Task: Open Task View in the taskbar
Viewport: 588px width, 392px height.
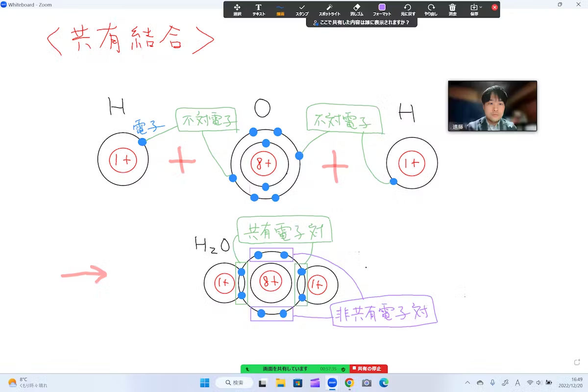Action: tap(263, 383)
